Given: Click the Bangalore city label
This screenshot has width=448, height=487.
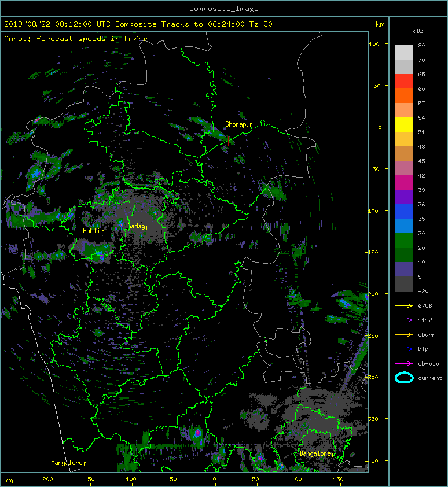Looking at the screenshot, I should [315, 453].
